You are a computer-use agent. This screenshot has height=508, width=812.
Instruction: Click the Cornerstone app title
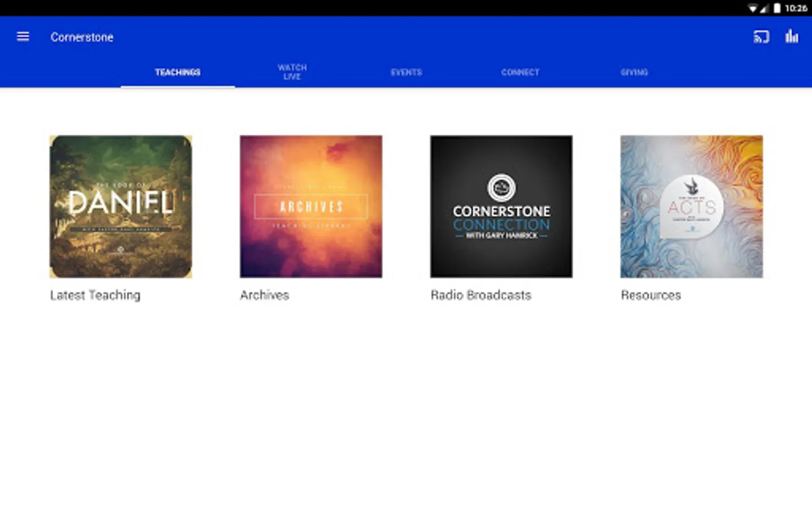coord(82,37)
